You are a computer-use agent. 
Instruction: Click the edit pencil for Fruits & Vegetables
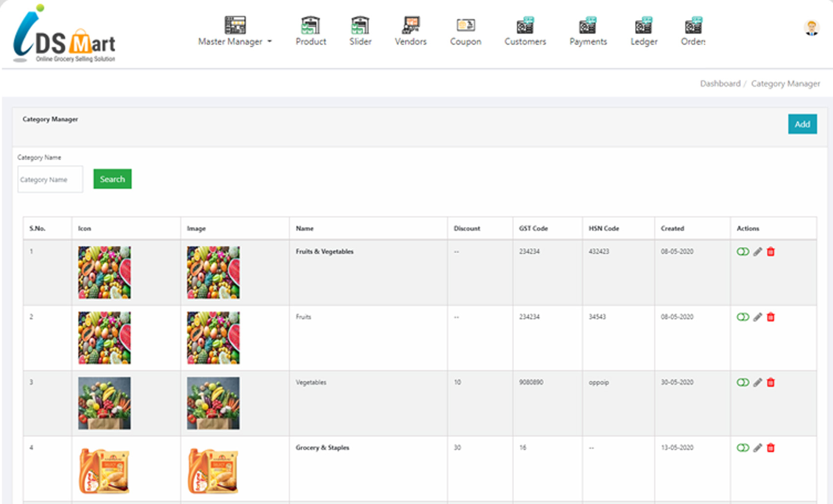click(x=758, y=252)
